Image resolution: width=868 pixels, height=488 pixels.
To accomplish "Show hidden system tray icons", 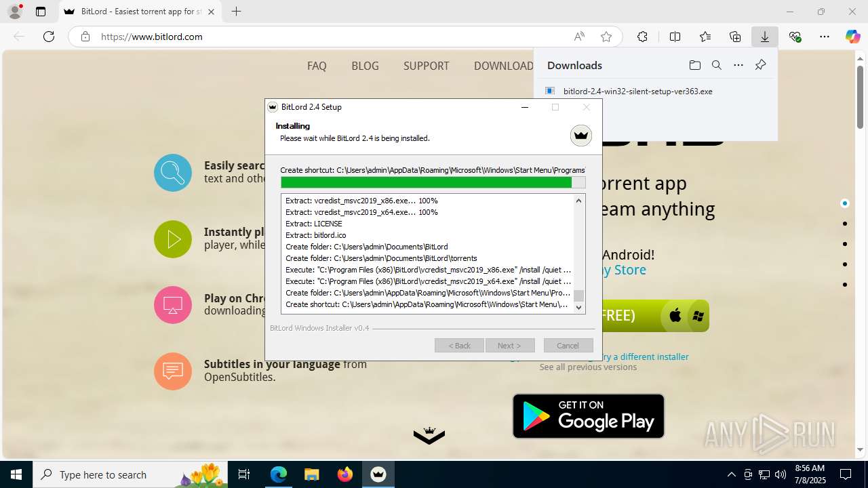I will (731, 474).
